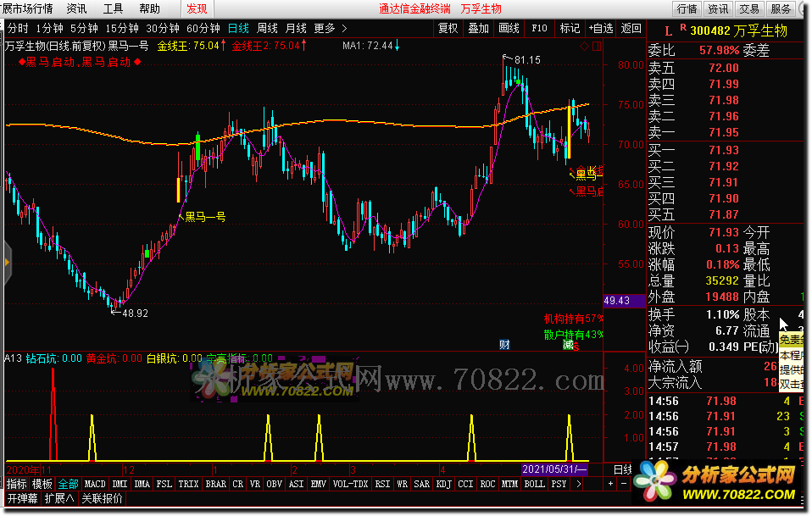This screenshot has width=812, height=516.
Task: Switch to the 5分钟 period
Action: click(84, 29)
